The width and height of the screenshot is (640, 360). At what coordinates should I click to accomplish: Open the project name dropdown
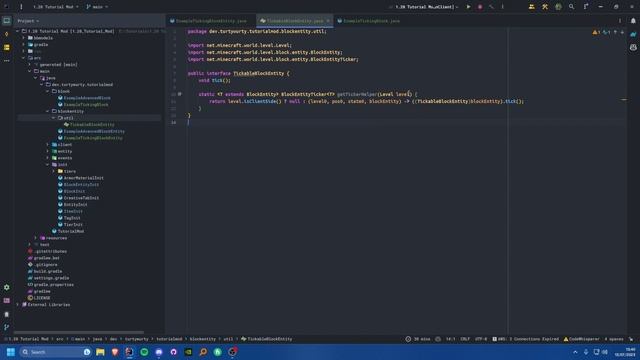pos(56,7)
